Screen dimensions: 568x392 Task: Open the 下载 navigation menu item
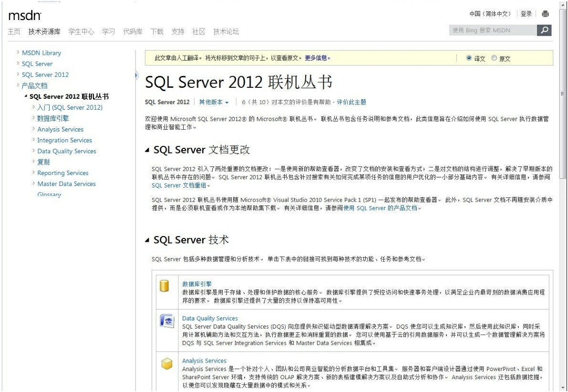pos(157,32)
